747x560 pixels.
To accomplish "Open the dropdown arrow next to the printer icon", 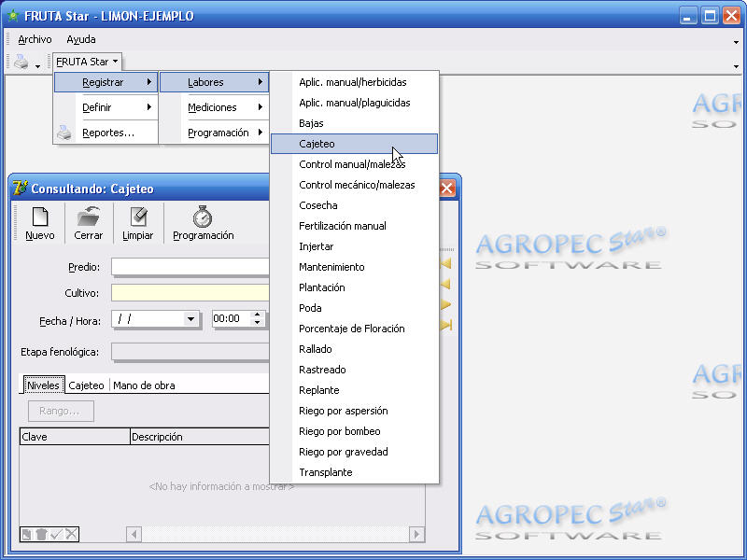I will pyautogui.click(x=37, y=66).
